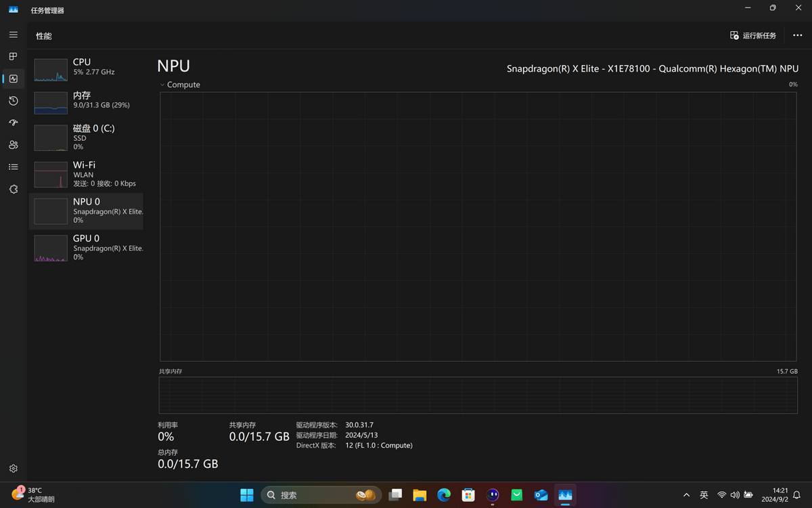
Task: Open the Processes page icon
Action: (14, 57)
